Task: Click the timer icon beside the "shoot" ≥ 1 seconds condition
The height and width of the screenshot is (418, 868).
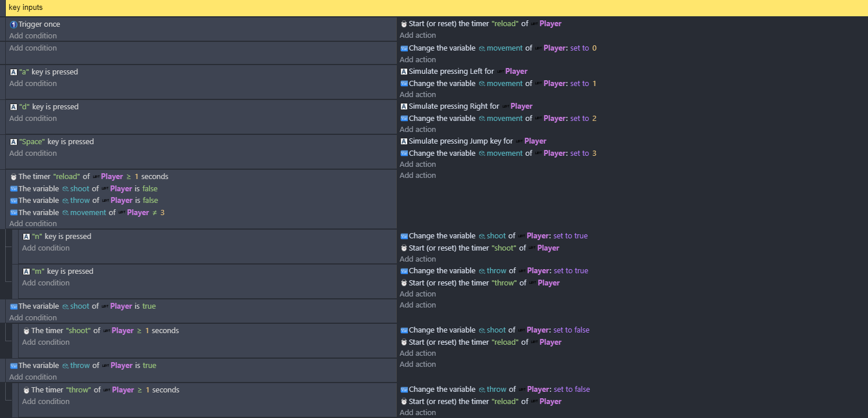Action: tap(26, 331)
